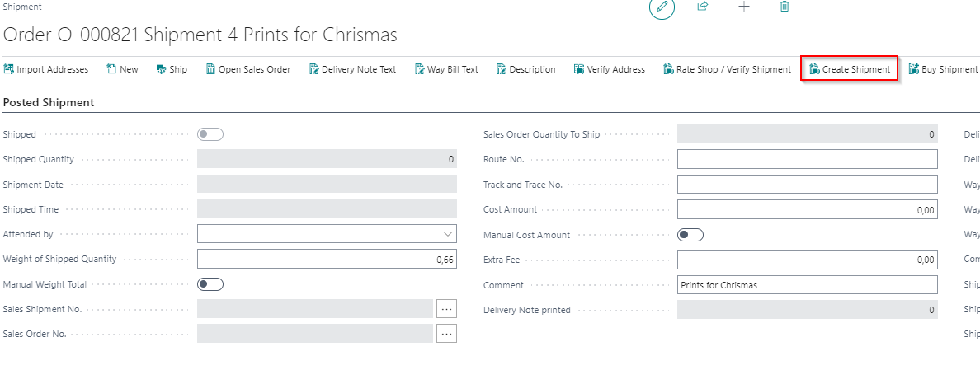Click Buy Shipment action
Screen dimensions: 980x370
pos(943,69)
